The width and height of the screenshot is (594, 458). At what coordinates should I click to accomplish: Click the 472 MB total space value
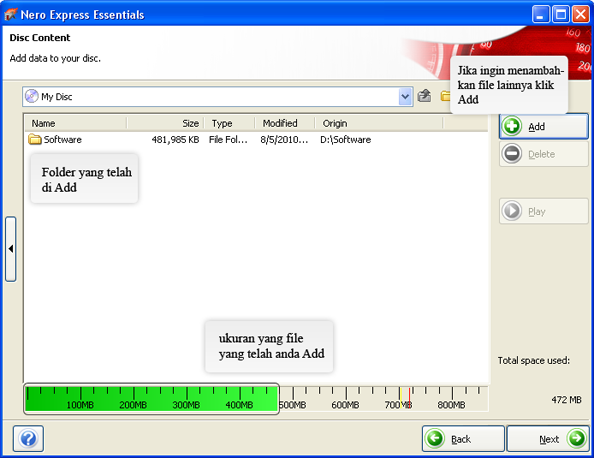coord(566,400)
